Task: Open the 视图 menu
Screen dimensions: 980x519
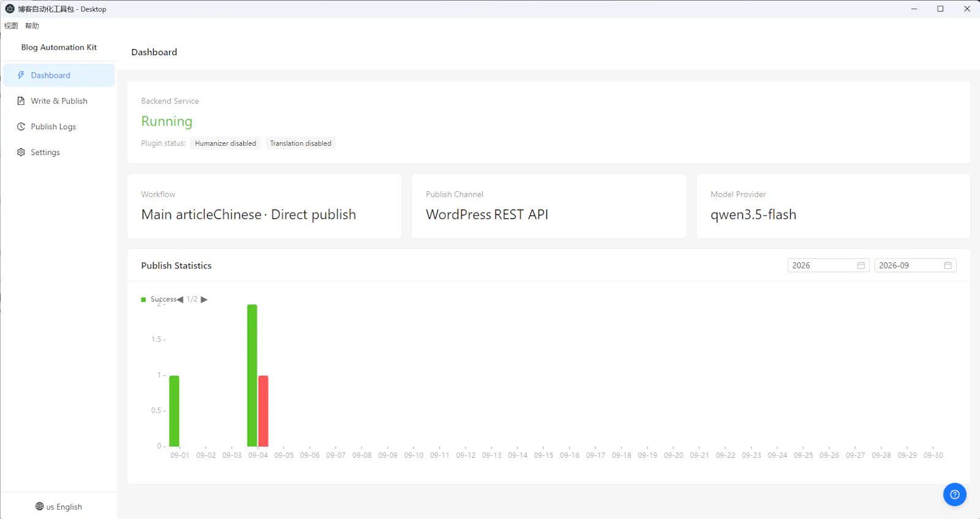Action: tap(11, 26)
